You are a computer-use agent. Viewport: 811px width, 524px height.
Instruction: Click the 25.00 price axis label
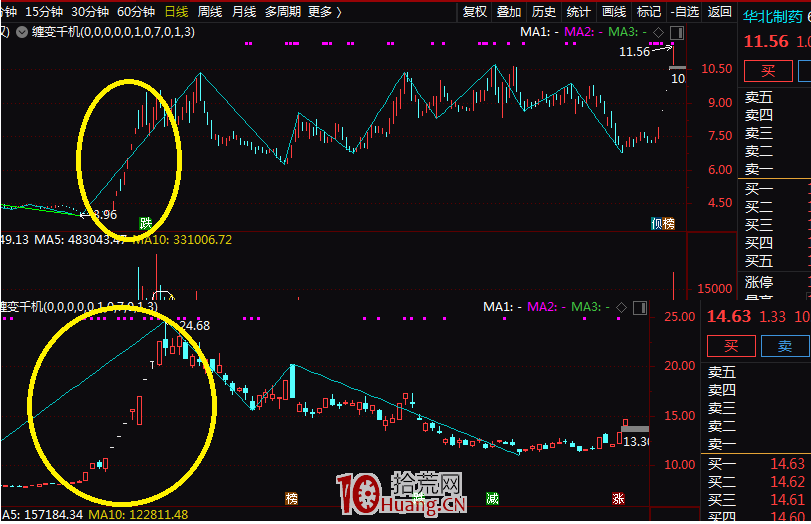click(x=680, y=317)
